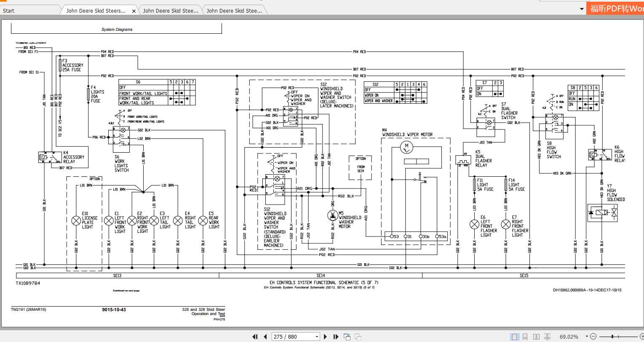Enable continuous facing view mode
This screenshot has width=644, height=342.
click(x=547, y=337)
